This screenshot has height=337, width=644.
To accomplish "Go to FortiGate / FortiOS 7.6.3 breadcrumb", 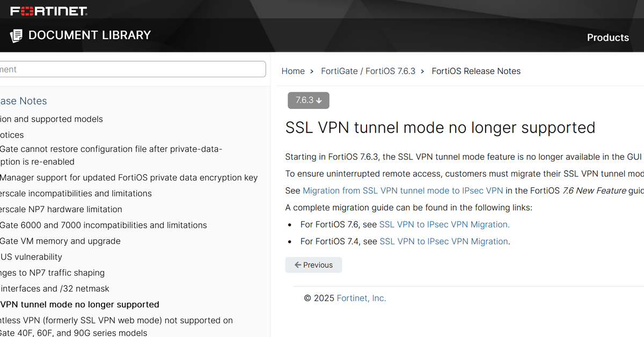I will pyautogui.click(x=368, y=71).
